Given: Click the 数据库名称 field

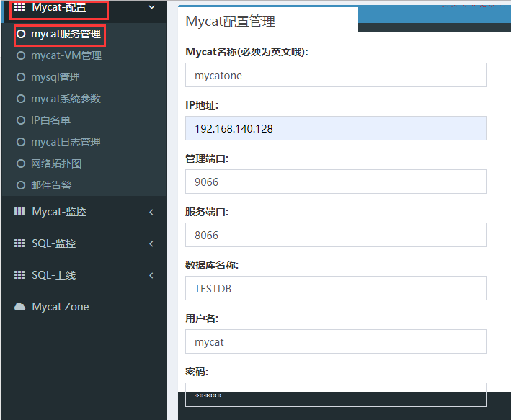Looking at the screenshot, I should pyautogui.click(x=336, y=288).
